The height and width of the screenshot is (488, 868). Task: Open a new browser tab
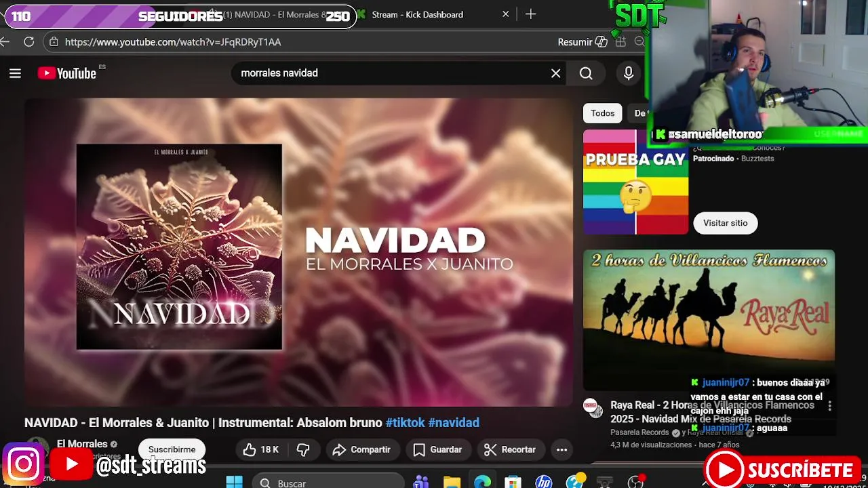(531, 14)
